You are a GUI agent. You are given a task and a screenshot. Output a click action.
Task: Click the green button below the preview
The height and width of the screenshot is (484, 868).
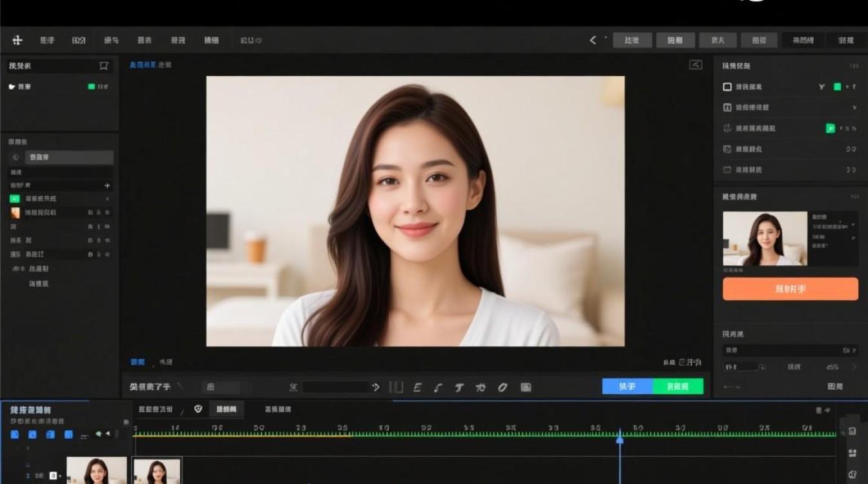678,387
